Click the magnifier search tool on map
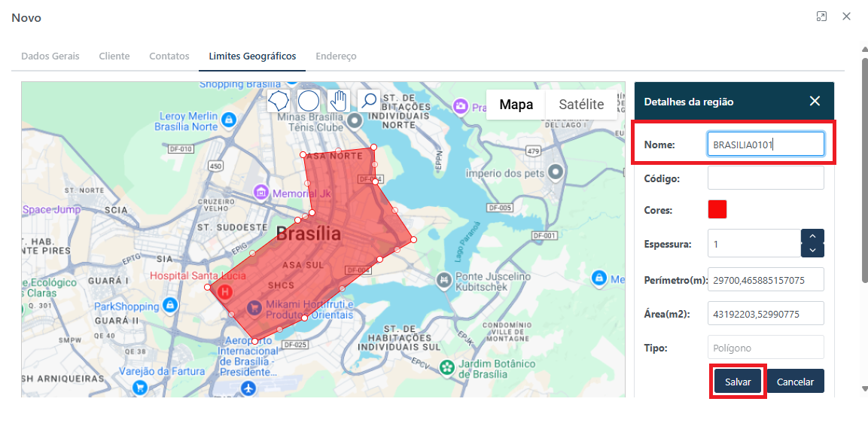The height and width of the screenshot is (423, 868). 368,101
